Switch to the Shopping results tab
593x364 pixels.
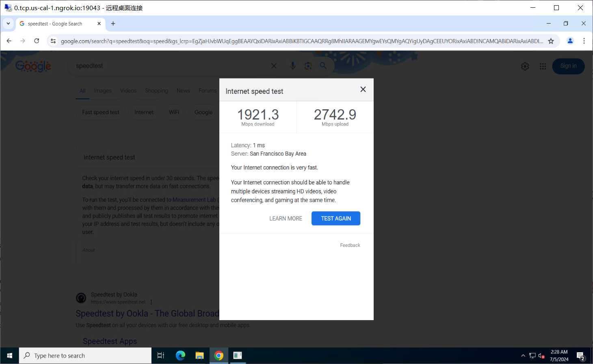coord(156,91)
